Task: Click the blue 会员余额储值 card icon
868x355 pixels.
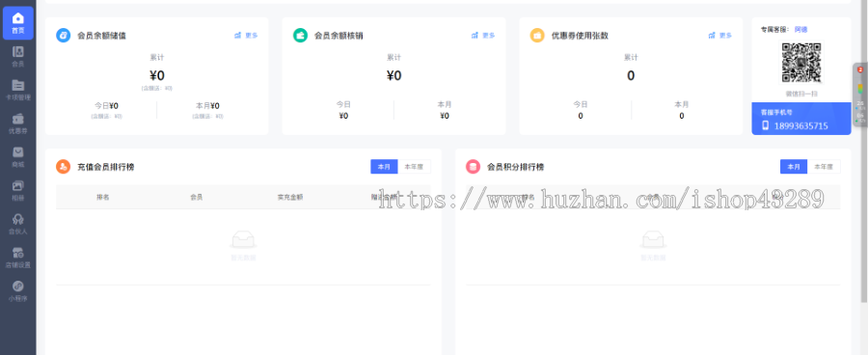Action: click(x=63, y=36)
